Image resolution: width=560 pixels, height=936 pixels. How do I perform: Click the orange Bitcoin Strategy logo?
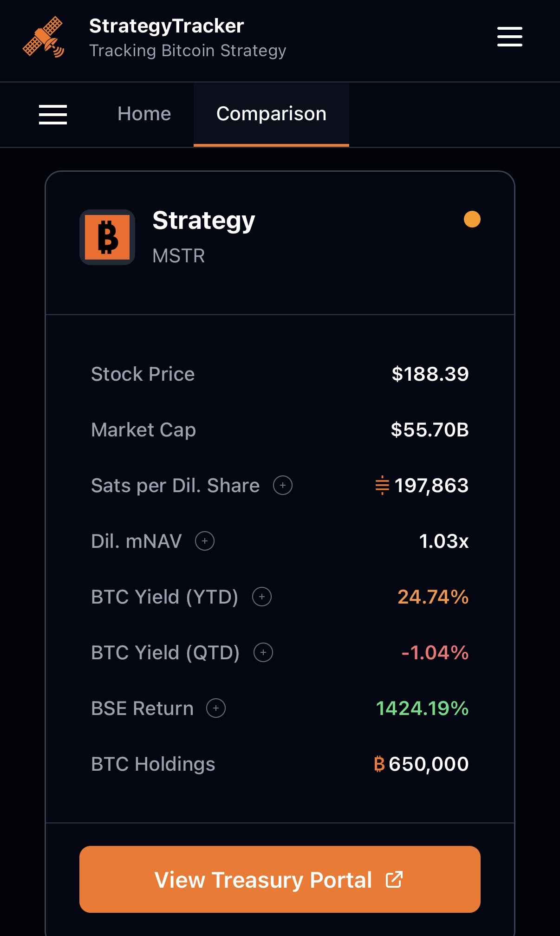click(107, 237)
